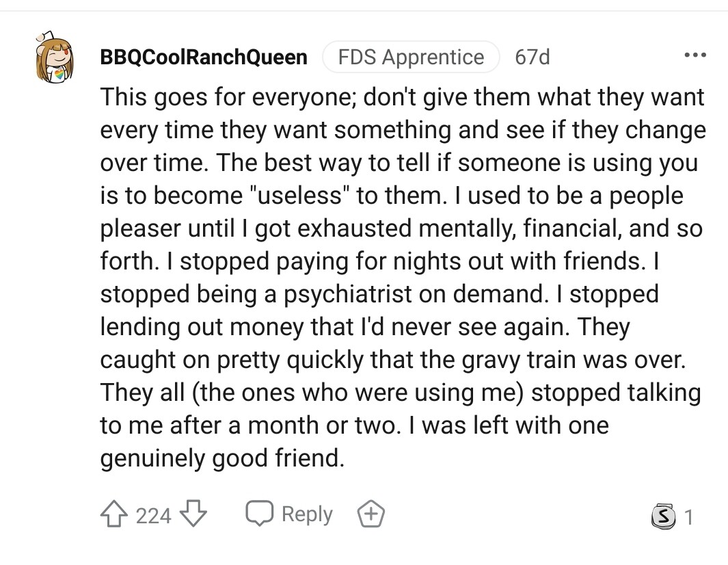728x565 pixels.
Task: Upvote the comment by BBQCoolRanchQueen
Action: [115, 514]
